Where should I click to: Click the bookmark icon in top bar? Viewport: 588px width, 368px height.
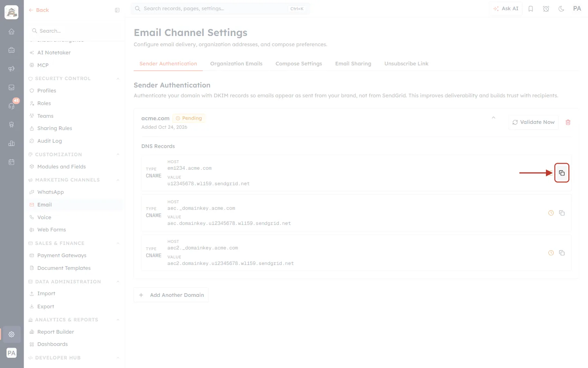pyautogui.click(x=531, y=9)
